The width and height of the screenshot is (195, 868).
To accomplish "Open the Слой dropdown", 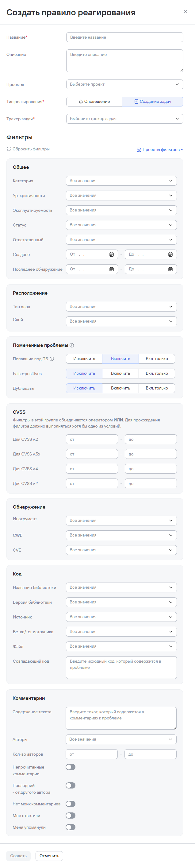I will [121, 321].
